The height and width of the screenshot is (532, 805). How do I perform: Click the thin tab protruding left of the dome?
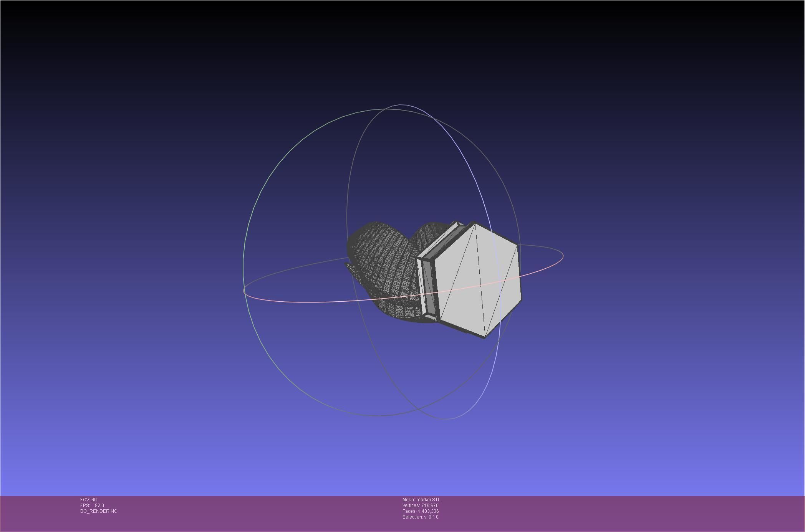350,268
